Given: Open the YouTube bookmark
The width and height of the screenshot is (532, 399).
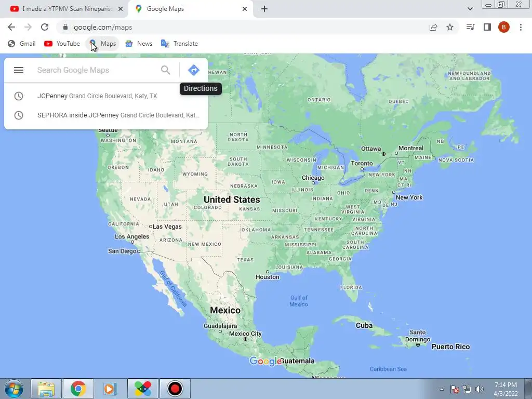Looking at the screenshot, I should point(62,44).
